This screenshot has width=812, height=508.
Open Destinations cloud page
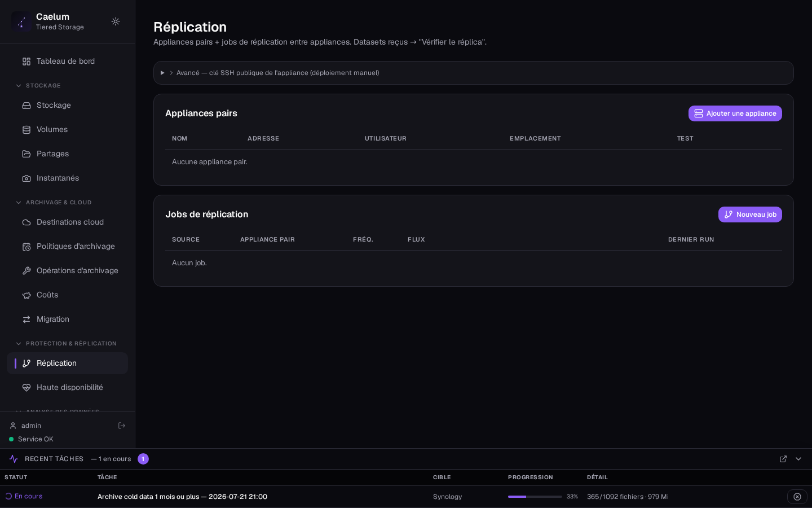click(67, 222)
